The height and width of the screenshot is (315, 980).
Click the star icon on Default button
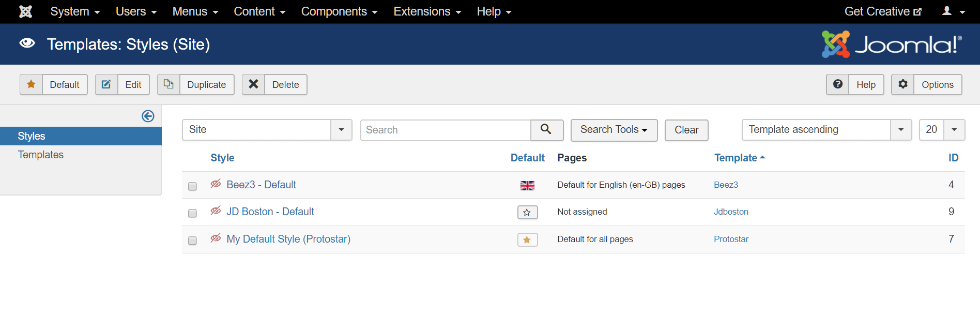coord(31,84)
